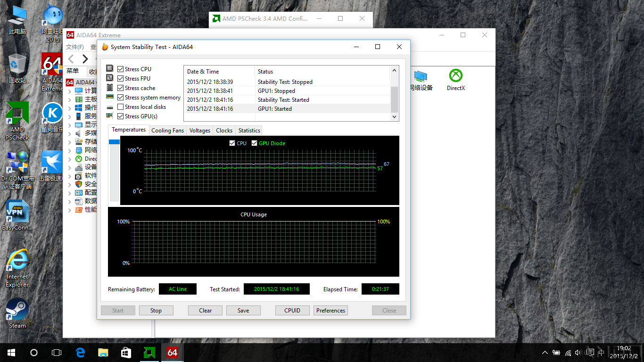Expand the 计算 tree node
This screenshot has height=362, width=644.
(70, 90)
